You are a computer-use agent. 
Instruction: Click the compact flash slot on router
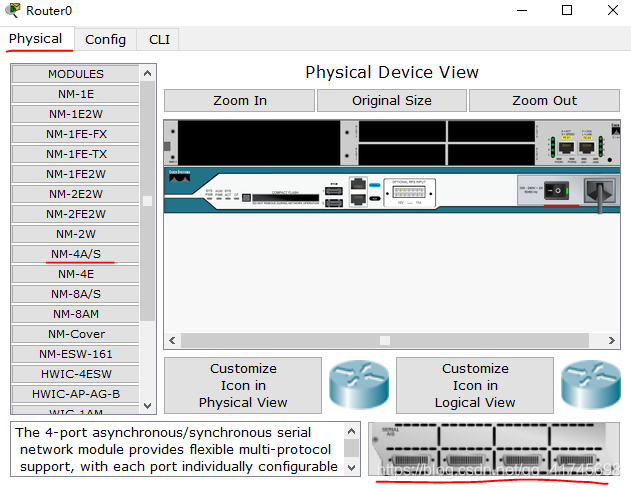[285, 198]
